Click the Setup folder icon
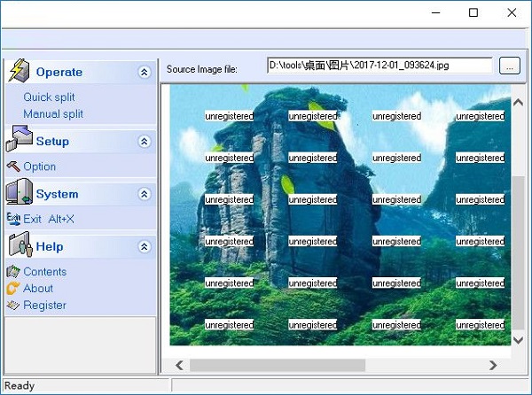This screenshot has width=532, height=395. click(20, 139)
